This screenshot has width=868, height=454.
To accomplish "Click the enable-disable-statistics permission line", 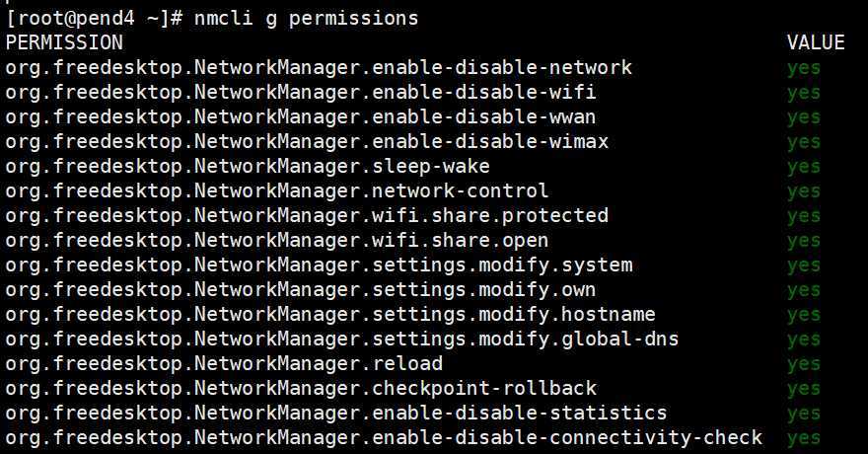I will [x=336, y=414].
